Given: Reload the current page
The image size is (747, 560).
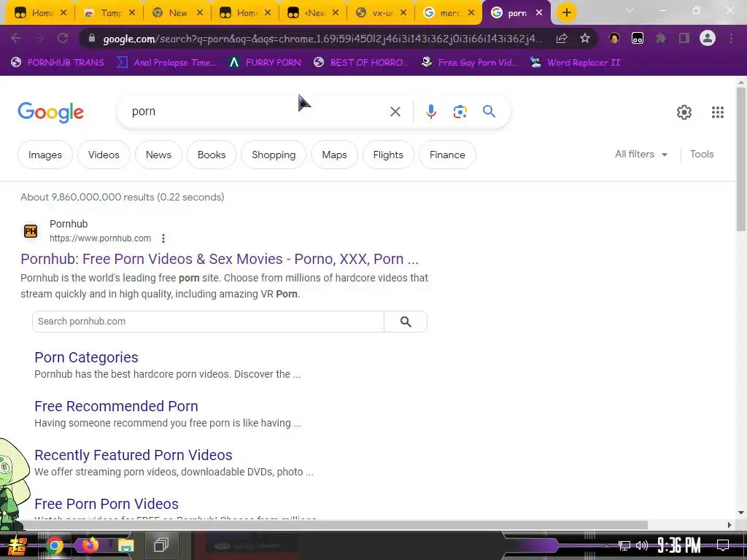Looking at the screenshot, I should tap(63, 38).
